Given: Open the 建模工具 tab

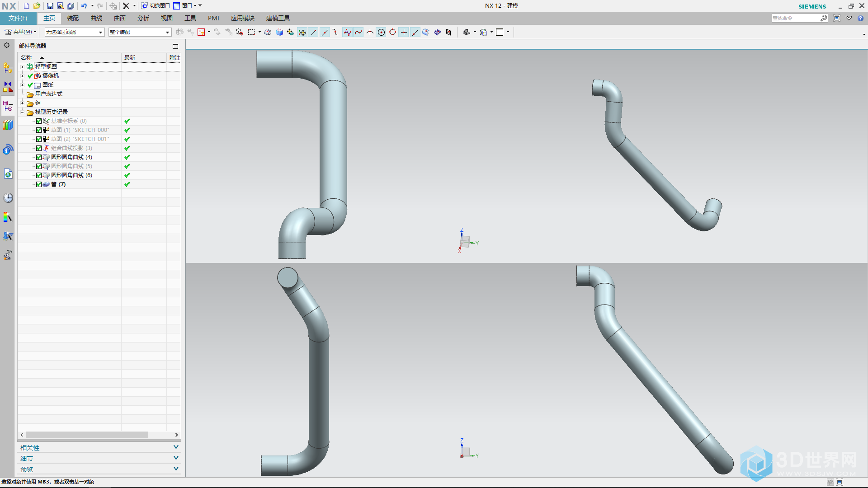Looking at the screenshot, I should 278,18.
